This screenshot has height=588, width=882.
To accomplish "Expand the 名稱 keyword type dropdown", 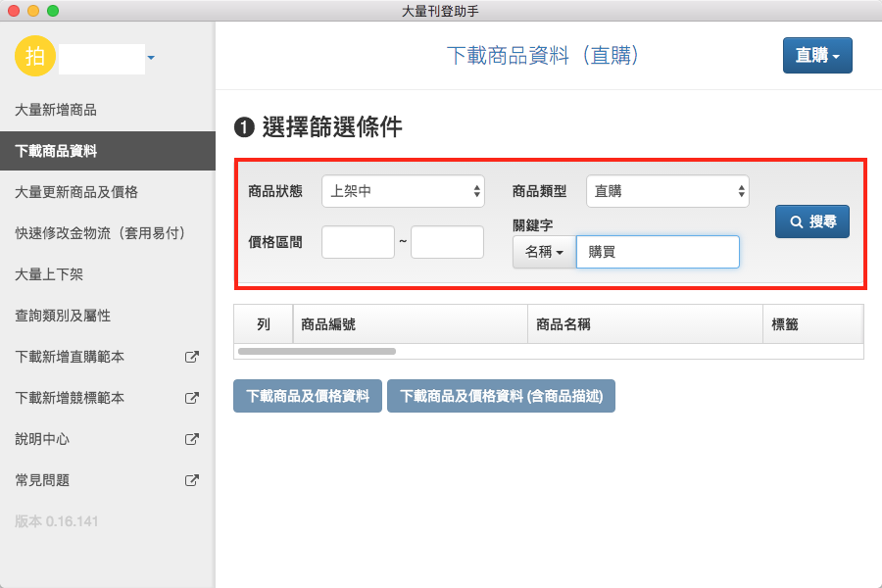I will 544,252.
